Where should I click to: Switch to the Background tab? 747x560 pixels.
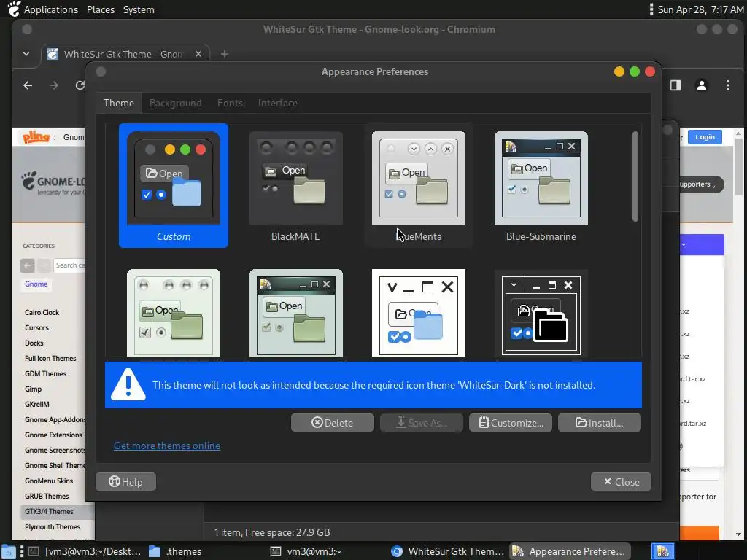click(175, 103)
